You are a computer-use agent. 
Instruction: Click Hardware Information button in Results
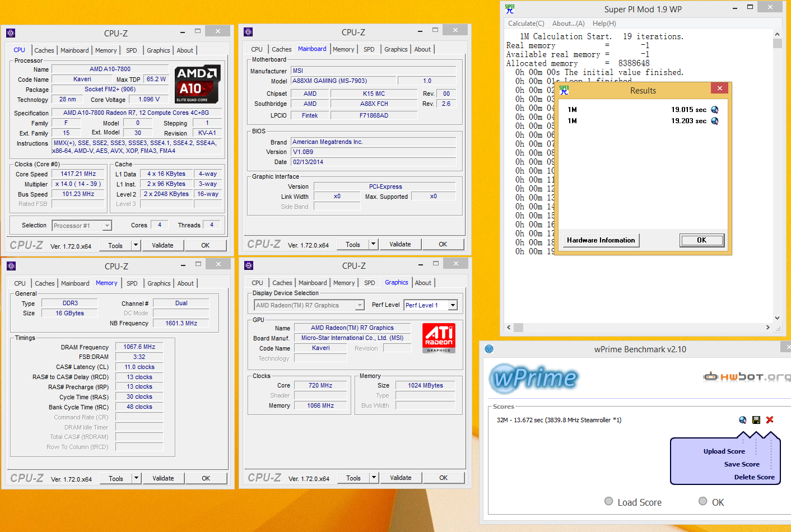click(601, 240)
